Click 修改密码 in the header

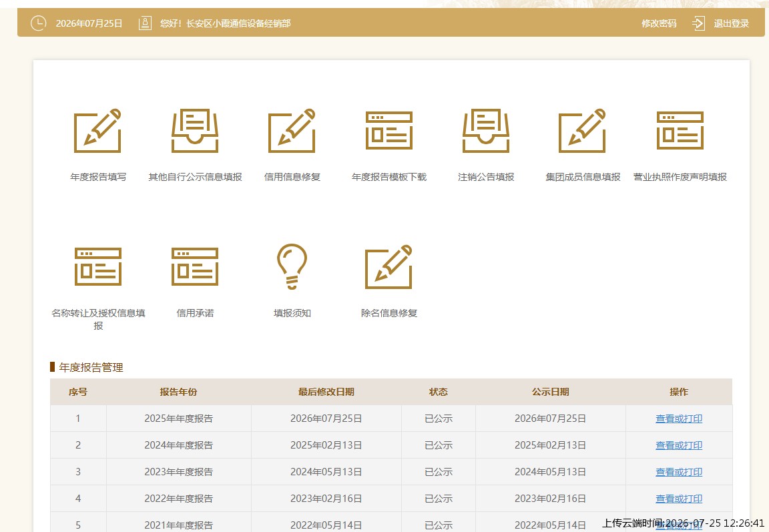pyautogui.click(x=659, y=23)
